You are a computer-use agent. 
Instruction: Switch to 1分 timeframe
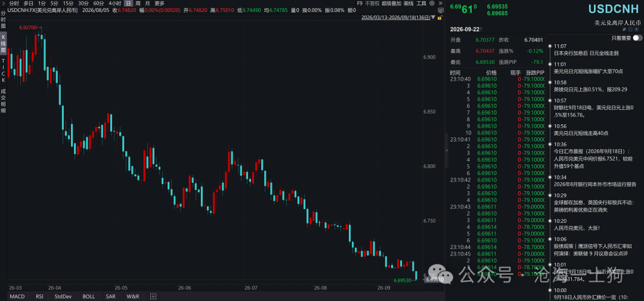tap(42, 3)
